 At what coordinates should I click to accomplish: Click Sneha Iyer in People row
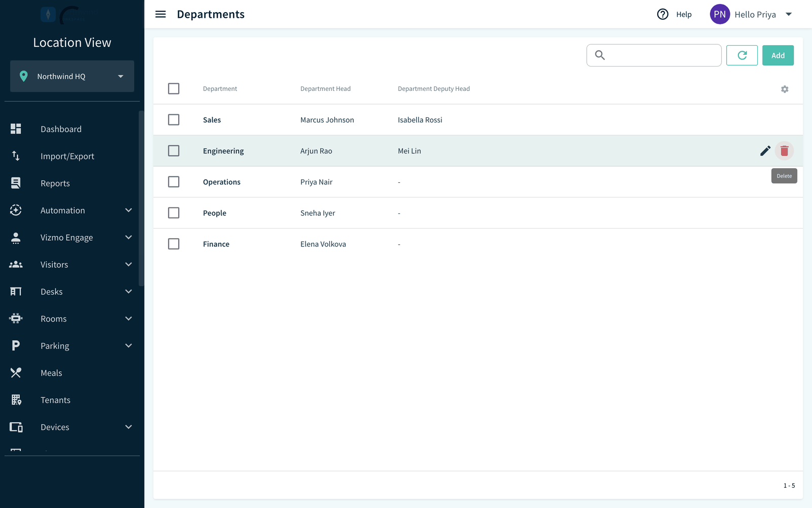318,213
